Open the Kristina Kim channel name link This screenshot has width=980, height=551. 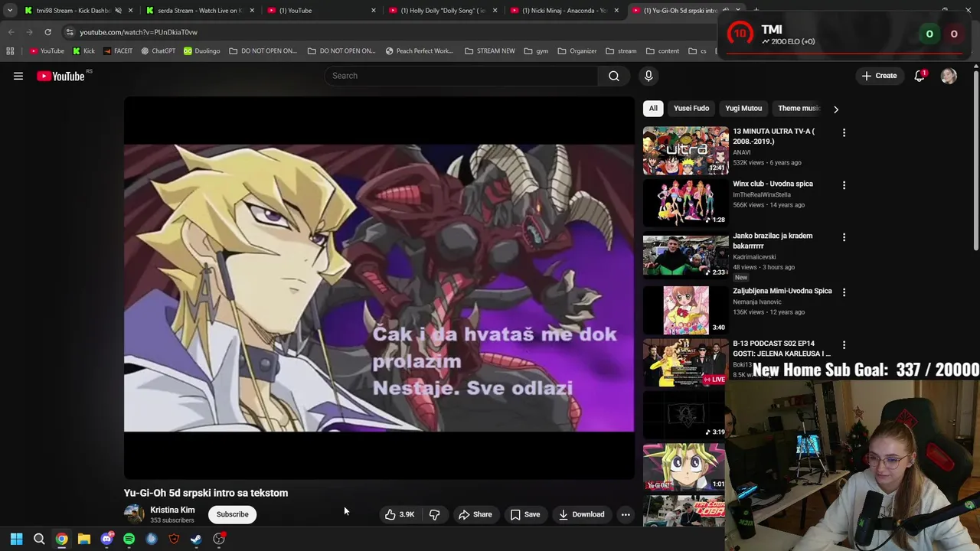point(172,510)
